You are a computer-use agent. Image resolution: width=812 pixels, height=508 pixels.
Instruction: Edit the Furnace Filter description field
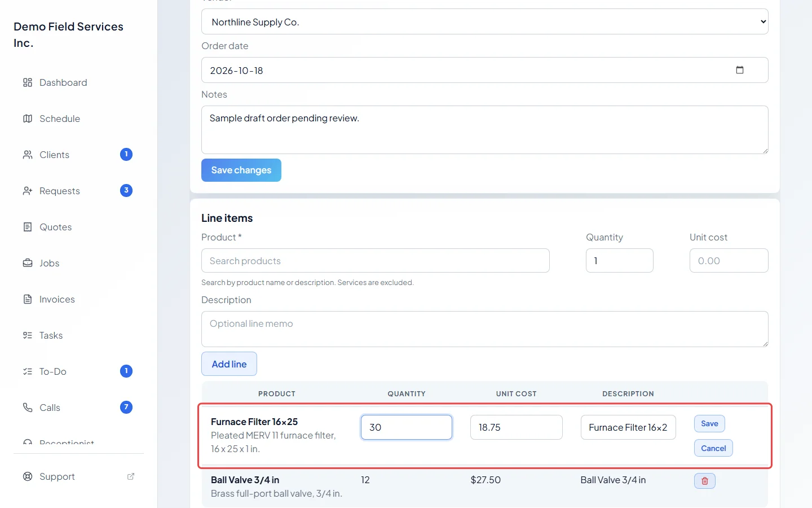pyautogui.click(x=628, y=427)
